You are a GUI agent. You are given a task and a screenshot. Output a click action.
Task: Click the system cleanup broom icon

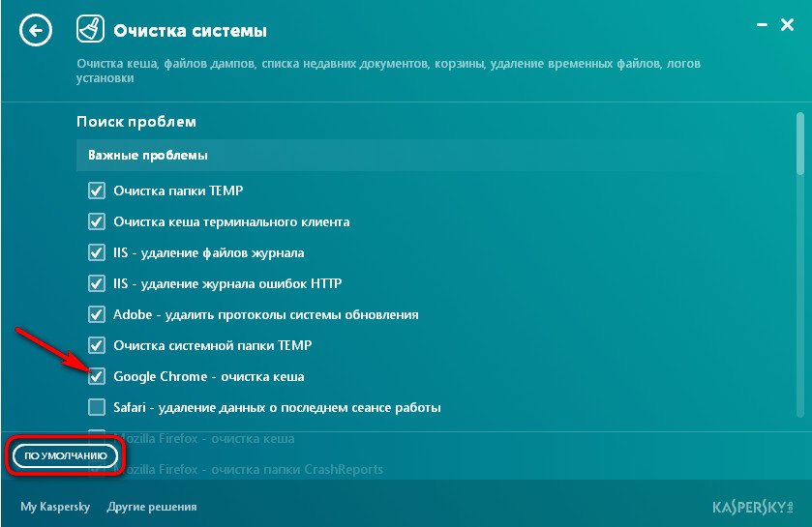pyautogui.click(x=89, y=32)
